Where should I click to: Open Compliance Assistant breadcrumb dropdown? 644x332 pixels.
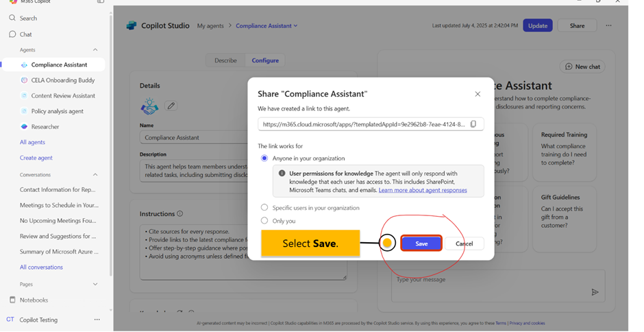[267, 25]
